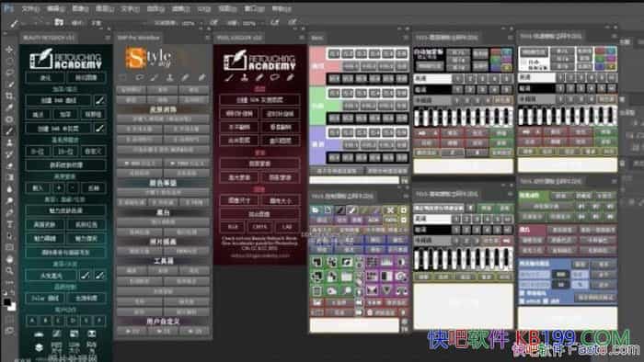This screenshot has width=644, height=362.
Task: Toggle pressure-for-opacity icon in options bar
Action: click(214, 23)
